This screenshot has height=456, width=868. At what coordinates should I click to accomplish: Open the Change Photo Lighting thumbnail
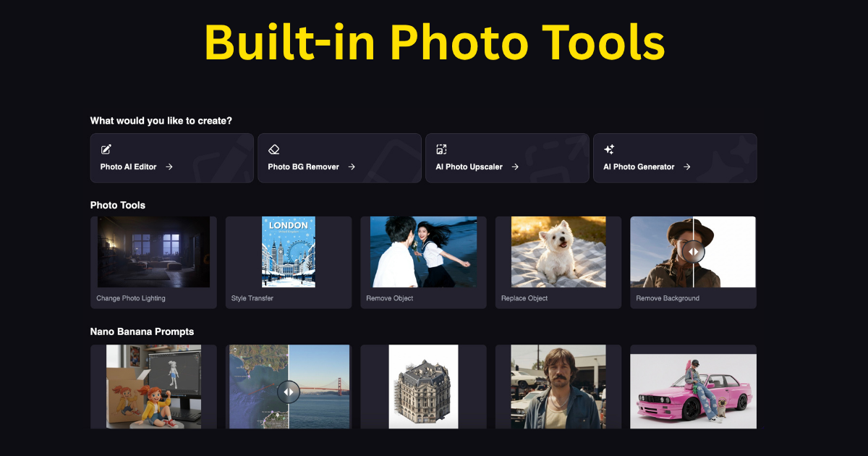tap(153, 252)
